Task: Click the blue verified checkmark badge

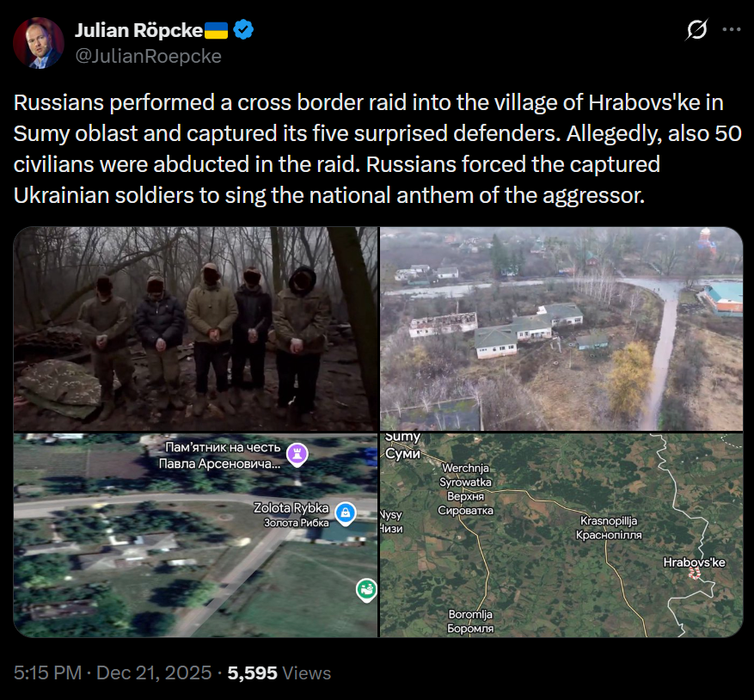Action: point(243,30)
